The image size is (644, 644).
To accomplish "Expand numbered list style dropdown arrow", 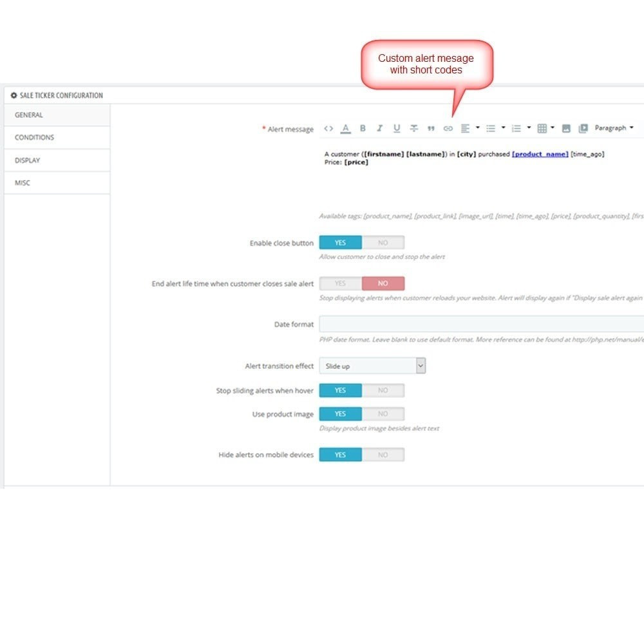I will (529, 128).
